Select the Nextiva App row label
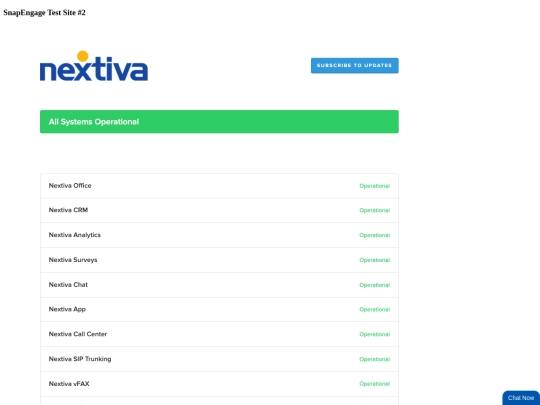540x405 pixels. [67, 309]
